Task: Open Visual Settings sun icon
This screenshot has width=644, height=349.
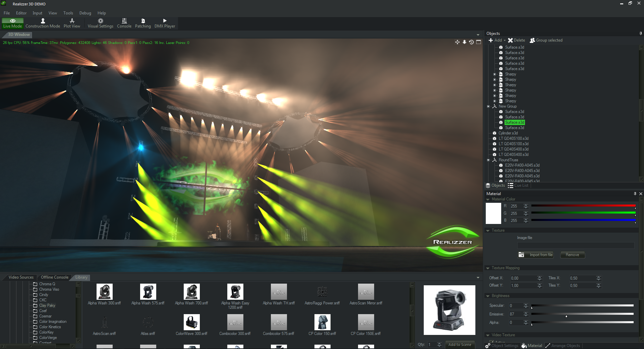Action: click(100, 21)
